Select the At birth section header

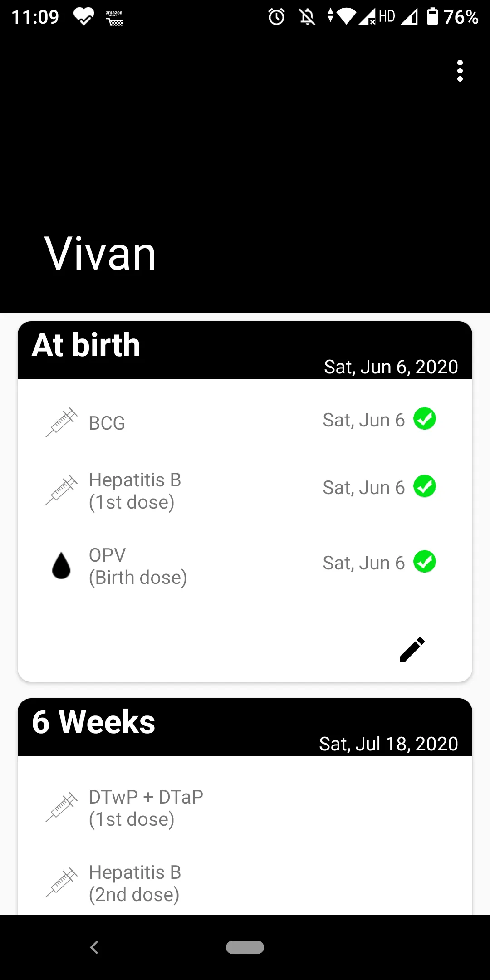pos(245,350)
